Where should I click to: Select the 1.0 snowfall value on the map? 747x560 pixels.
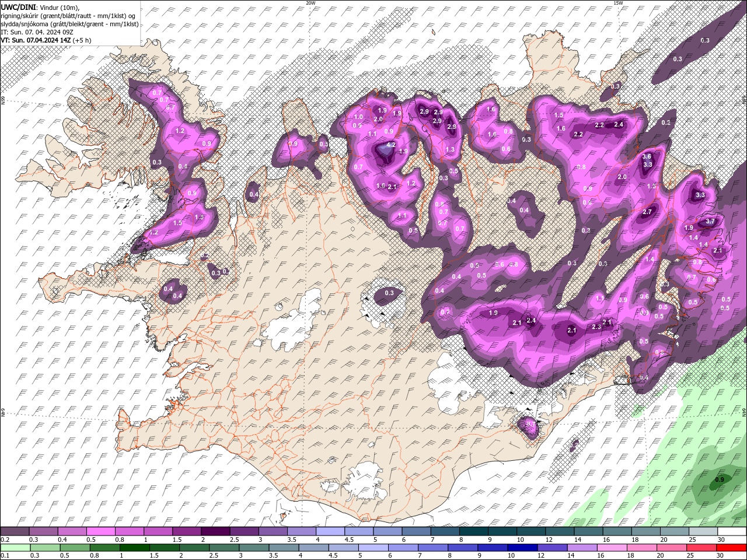358,117
